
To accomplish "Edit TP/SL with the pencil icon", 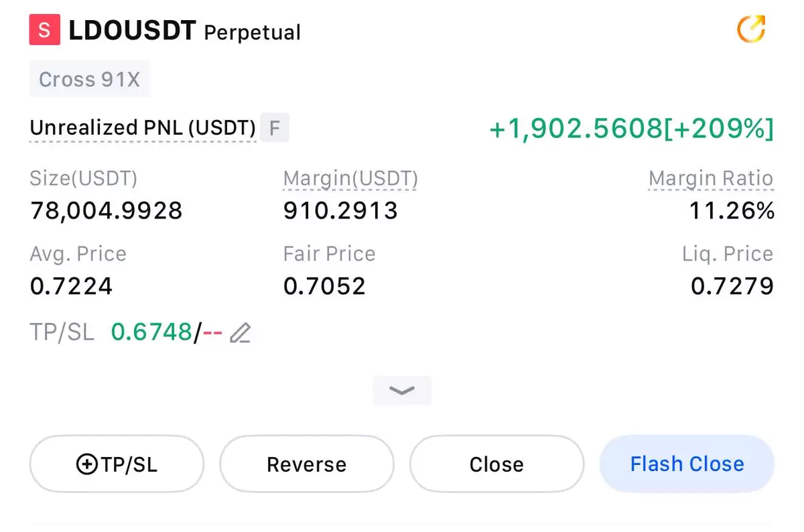I will [240, 332].
